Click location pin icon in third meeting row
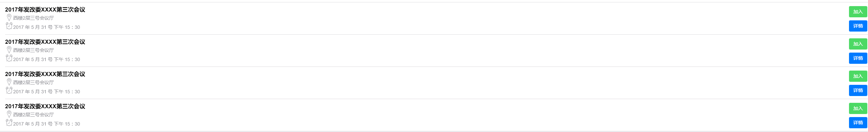868x132 pixels. pos(9,82)
